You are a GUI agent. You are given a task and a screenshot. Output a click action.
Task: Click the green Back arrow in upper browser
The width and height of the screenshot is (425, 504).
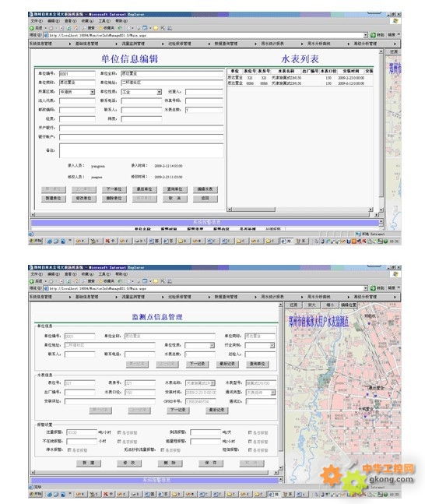32,28
